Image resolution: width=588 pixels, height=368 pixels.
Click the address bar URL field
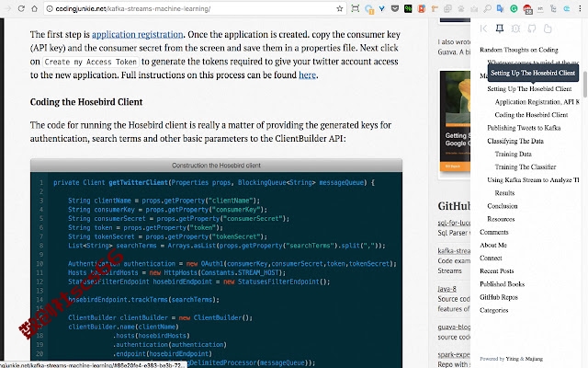point(195,8)
